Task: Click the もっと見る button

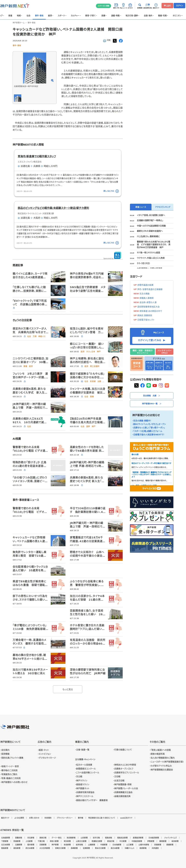Action: pyautogui.click(x=68, y=689)
